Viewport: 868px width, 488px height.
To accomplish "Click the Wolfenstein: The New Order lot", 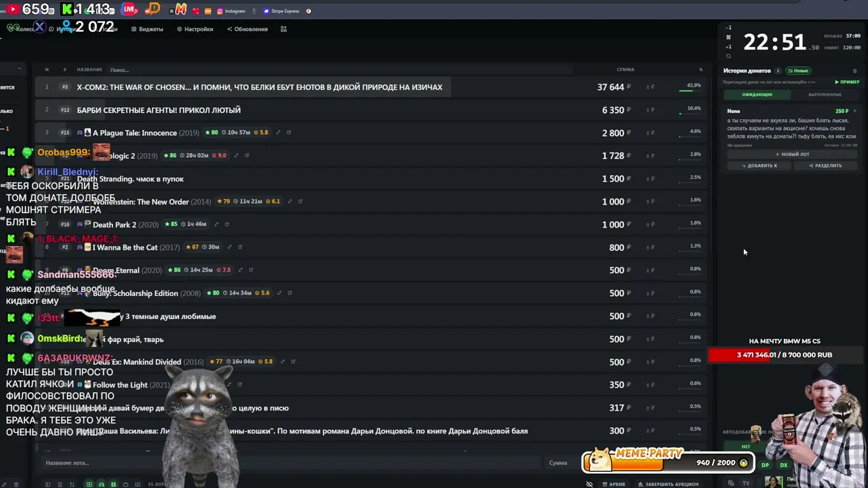I will (x=140, y=202).
